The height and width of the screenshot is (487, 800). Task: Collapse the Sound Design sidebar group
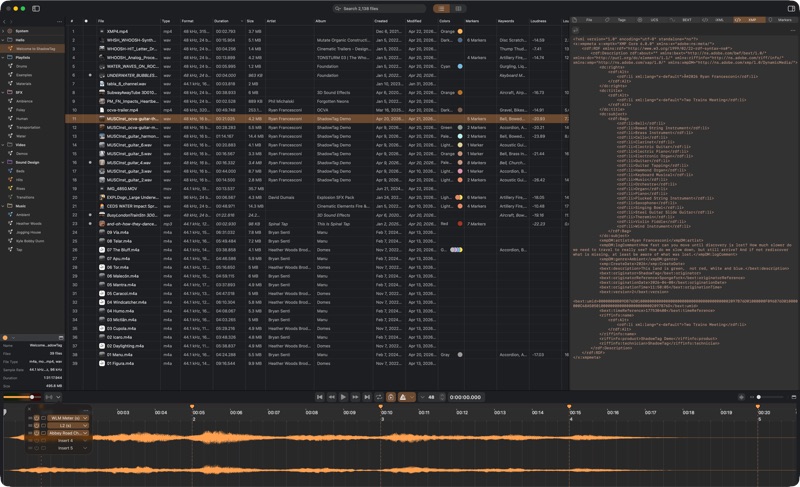(3, 162)
